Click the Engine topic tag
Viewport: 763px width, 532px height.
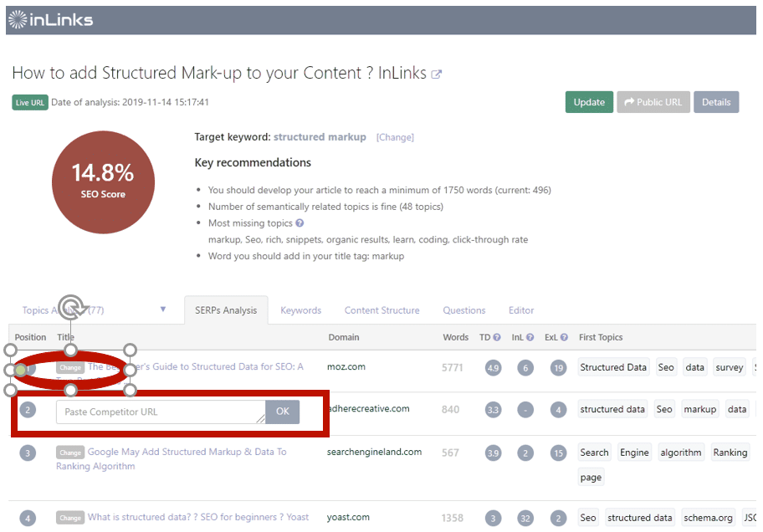(634, 453)
